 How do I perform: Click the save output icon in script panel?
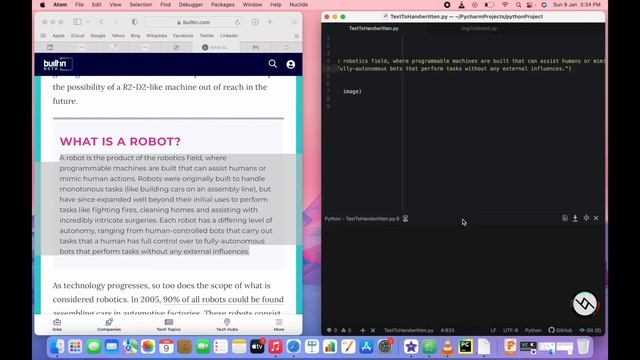point(565,218)
